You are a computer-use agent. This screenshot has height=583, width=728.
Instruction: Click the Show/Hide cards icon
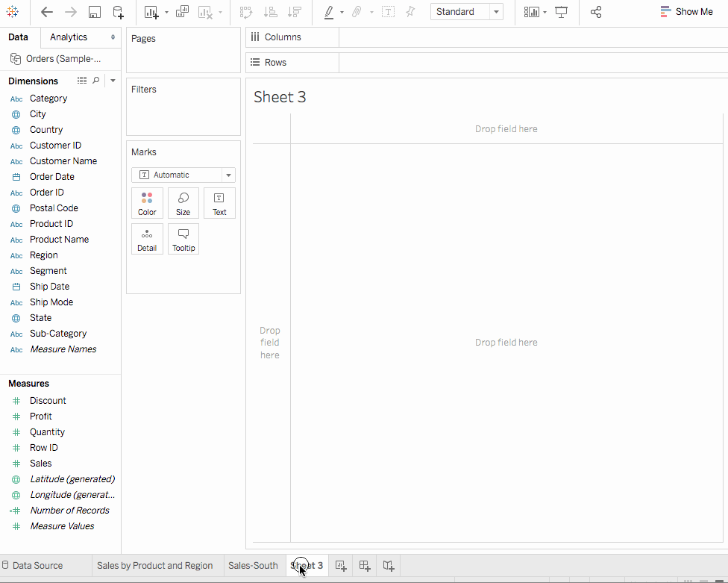pyautogui.click(x=531, y=12)
